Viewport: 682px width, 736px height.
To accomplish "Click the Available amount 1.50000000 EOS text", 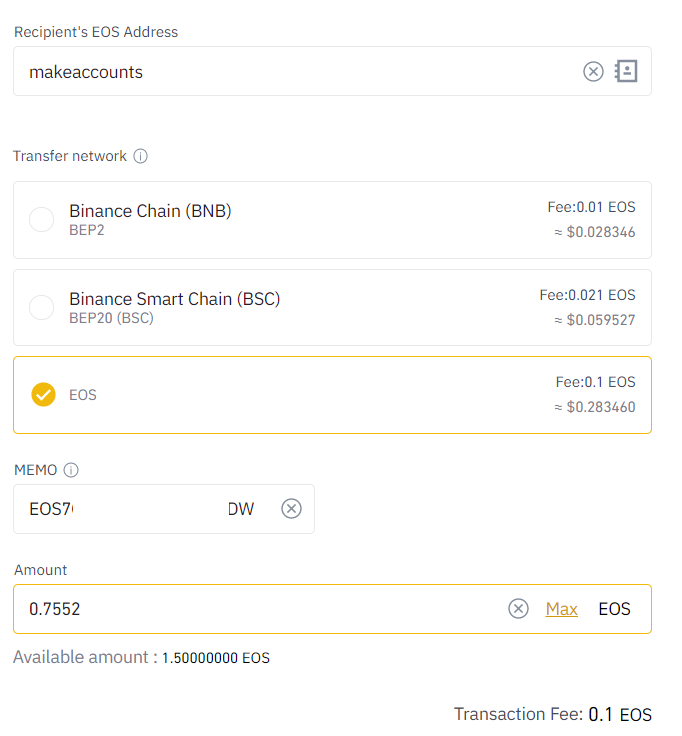I will tap(141, 657).
